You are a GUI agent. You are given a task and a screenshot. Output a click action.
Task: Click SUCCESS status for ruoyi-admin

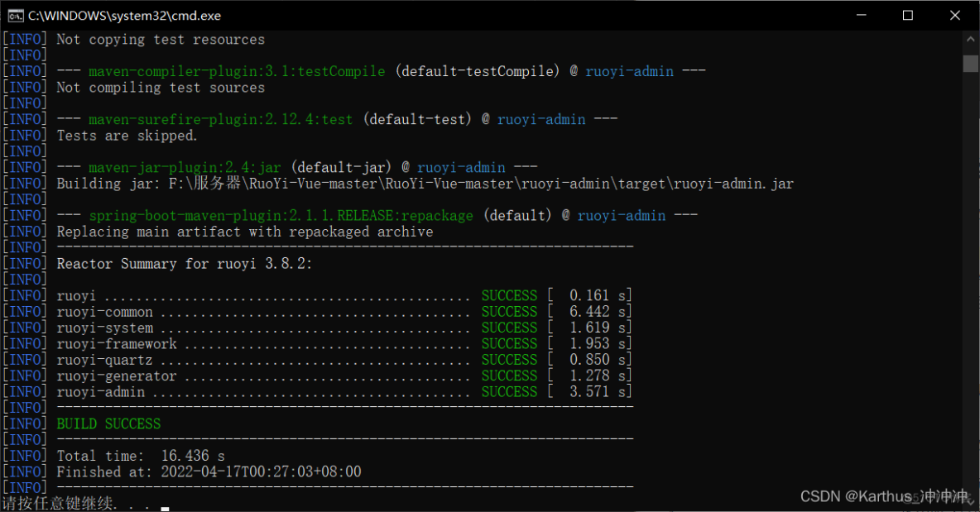[x=509, y=392]
